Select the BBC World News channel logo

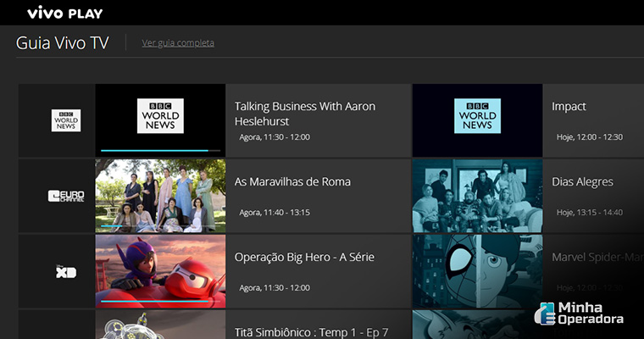pos(65,120)
